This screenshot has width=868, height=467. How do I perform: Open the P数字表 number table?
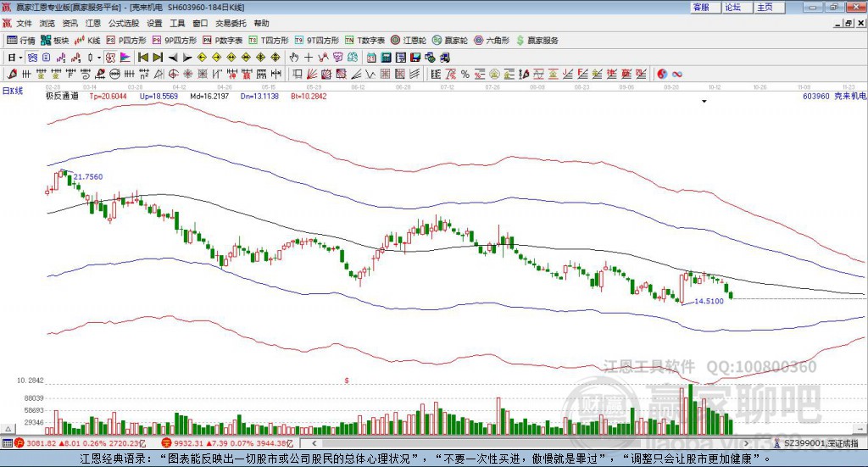[x=223, y=41]
